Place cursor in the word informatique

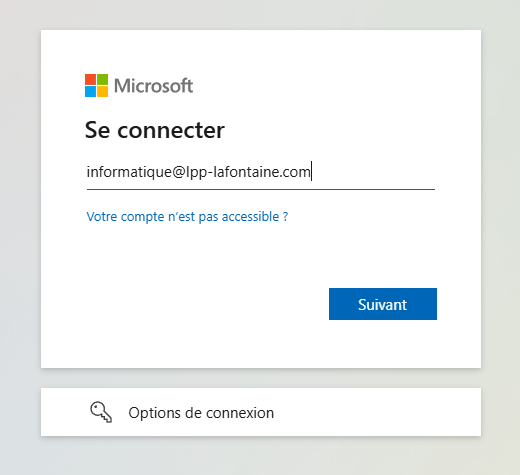[129, 172]
